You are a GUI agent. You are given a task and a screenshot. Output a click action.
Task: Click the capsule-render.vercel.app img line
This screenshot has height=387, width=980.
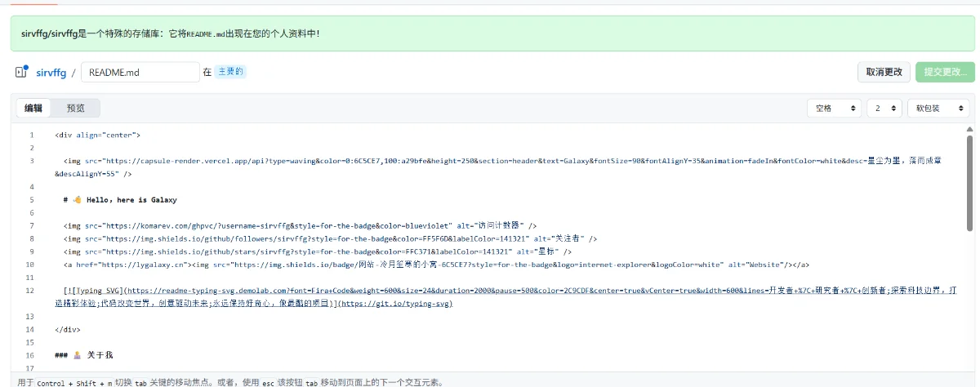(x=497, y=167)
